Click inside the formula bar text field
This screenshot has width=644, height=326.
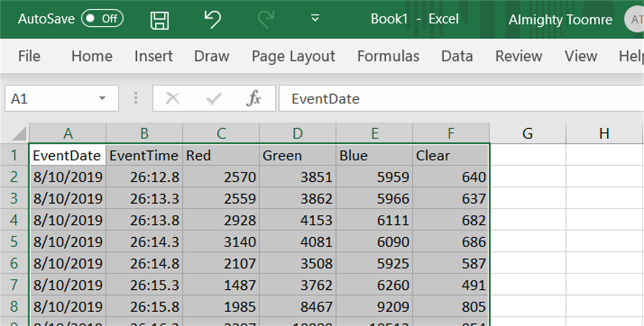460,98
